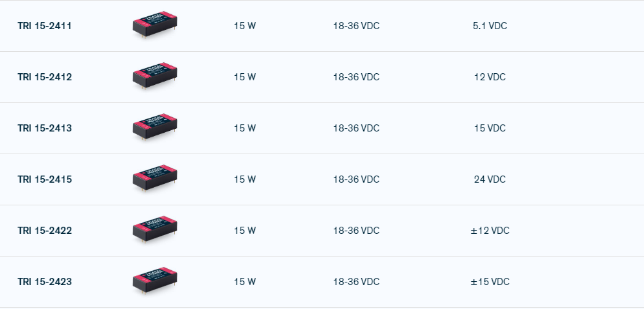644x309 pixels.
Task: Select the ±15 VDC output voltage value
Action: [x=490, y=282]
